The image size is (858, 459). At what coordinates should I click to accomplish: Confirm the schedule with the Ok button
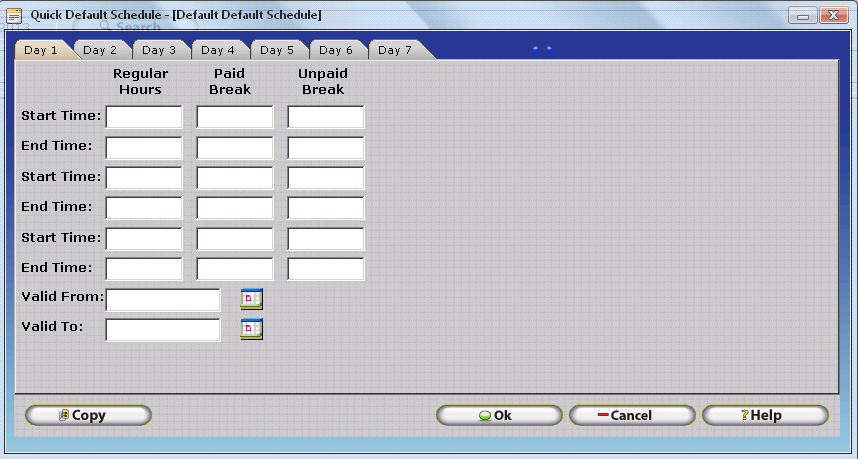[499, 415]
